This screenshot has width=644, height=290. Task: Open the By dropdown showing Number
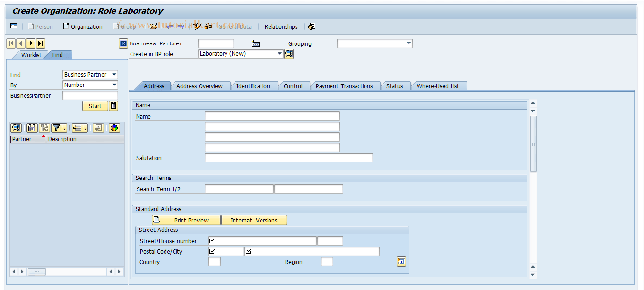(114, 85)
